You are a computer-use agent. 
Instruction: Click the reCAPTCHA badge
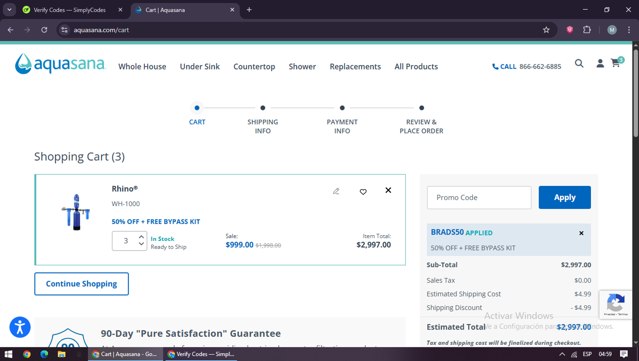pyautogui.click(x=615, y=304)
